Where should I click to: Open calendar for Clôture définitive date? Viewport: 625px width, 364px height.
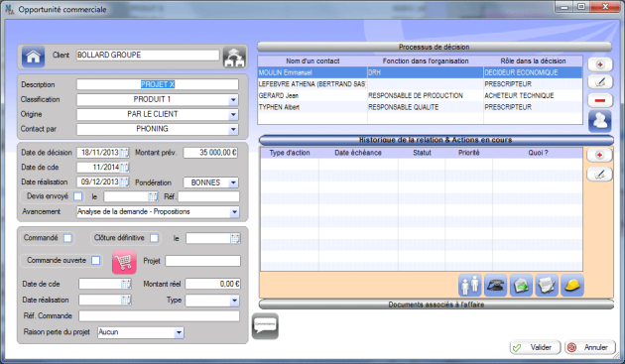(235, 238)
